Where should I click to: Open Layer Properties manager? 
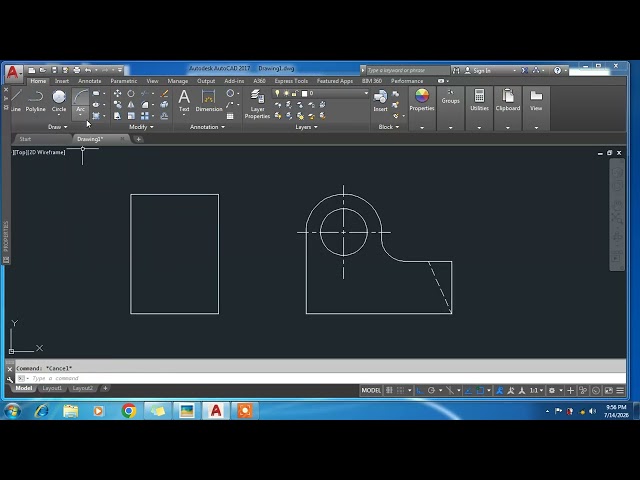point(257,104)
